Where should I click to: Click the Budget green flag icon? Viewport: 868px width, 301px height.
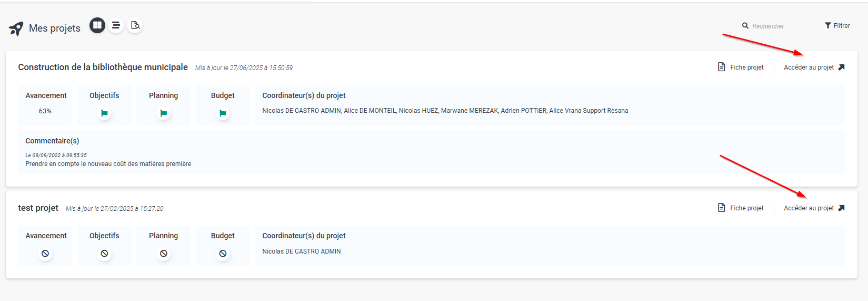[223, 113]
